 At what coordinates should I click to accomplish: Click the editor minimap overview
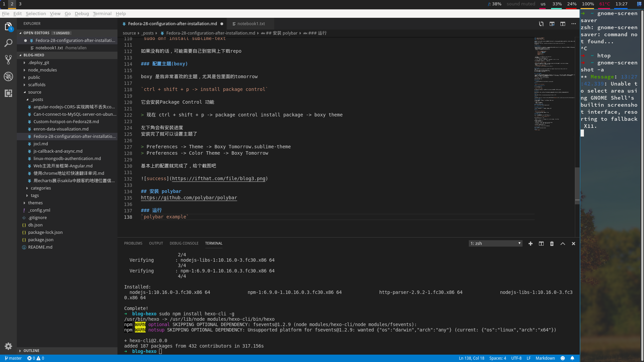[554, 84]
